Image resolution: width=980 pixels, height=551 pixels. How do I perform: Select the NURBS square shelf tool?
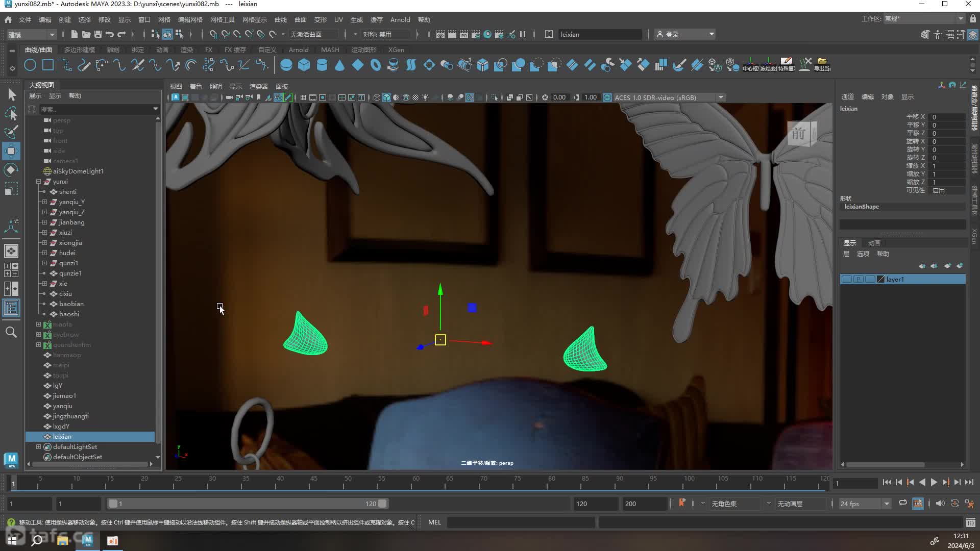48,65
